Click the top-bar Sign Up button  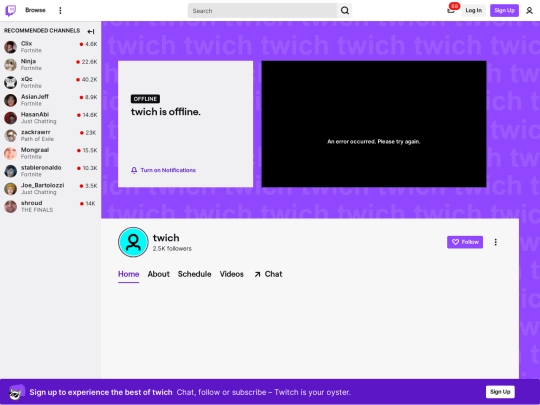point(504,10)
